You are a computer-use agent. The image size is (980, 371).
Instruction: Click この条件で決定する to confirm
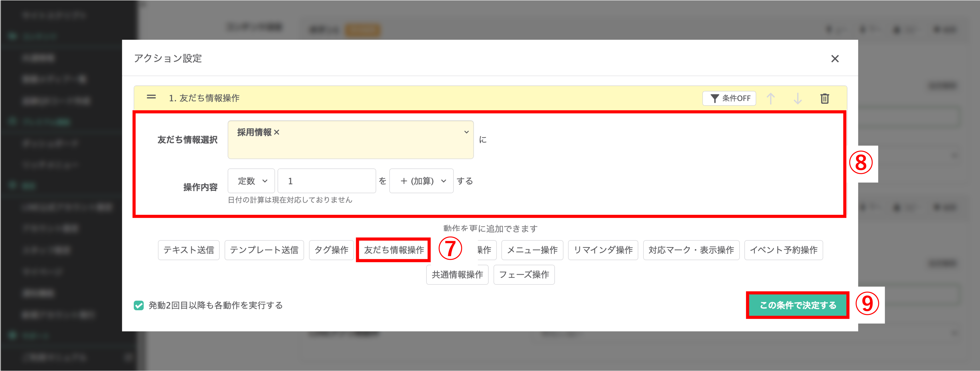[797, 305]
